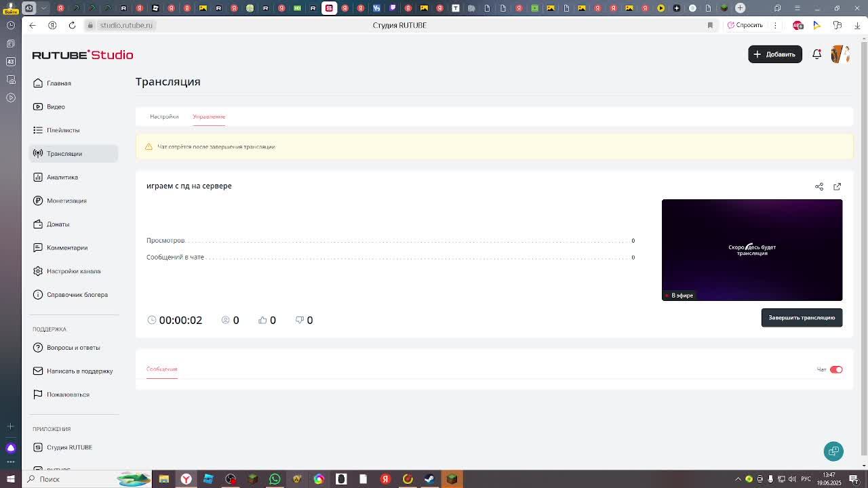Viewport: 868px width, 488px height.
Task: Open File Explorer from taskbar
Action: (163, 479)
